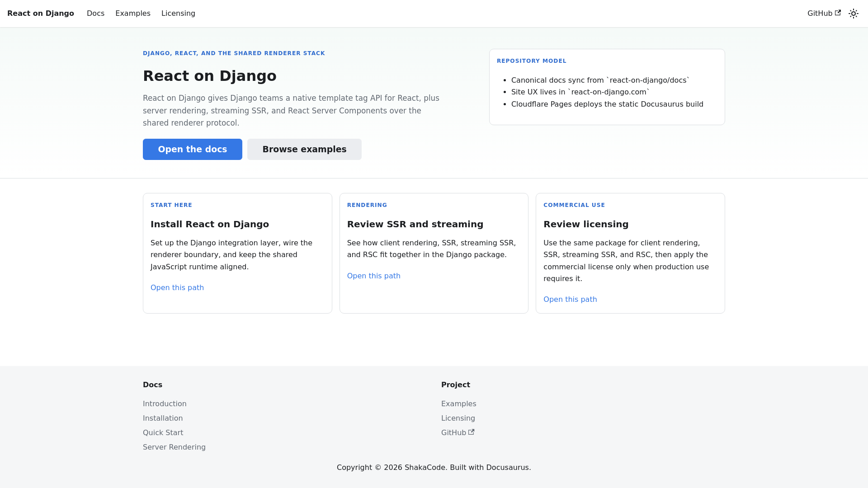Open this path under Review licensing
The height and width of the screenshot is (488, 868).
point(570,300)
